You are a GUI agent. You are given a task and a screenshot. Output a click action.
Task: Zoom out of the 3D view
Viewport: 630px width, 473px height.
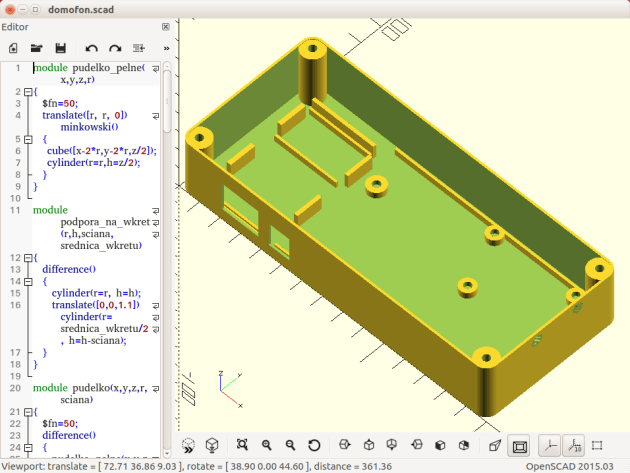290,445
